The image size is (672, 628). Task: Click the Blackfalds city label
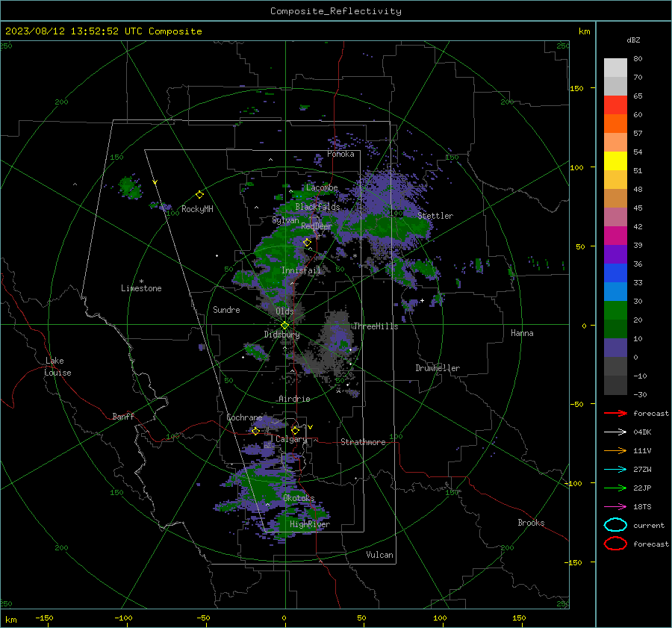click(317, 207)
